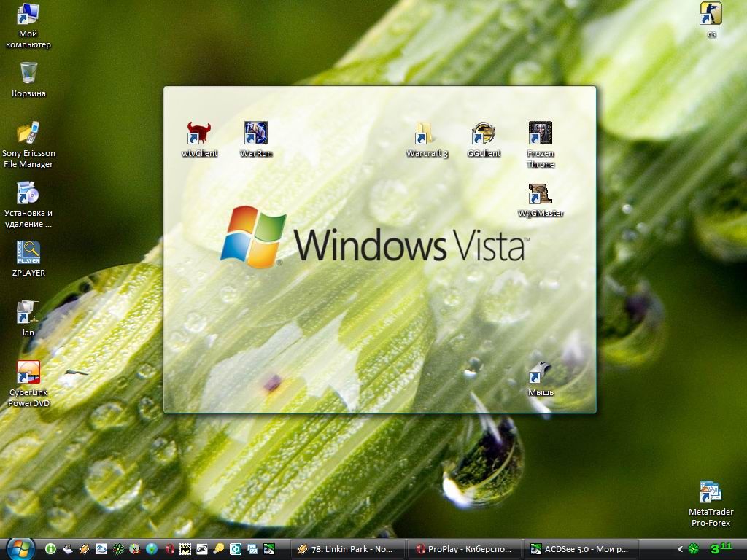Select the CyberLink PowerDVD shortcut
The image size is (747, 560).
pos(28,384)
